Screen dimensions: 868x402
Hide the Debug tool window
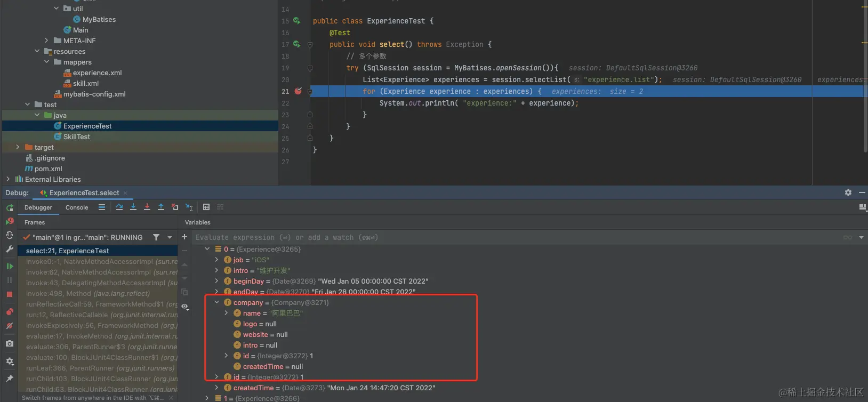point(862,192)
